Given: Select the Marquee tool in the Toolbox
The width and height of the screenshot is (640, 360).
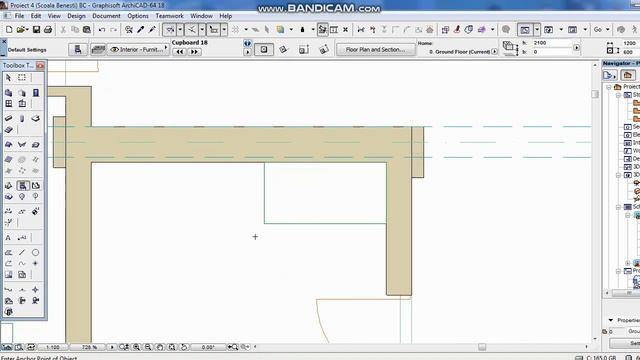Looking at the screenshot, I should pyautogui.click(x=22, y=78).
